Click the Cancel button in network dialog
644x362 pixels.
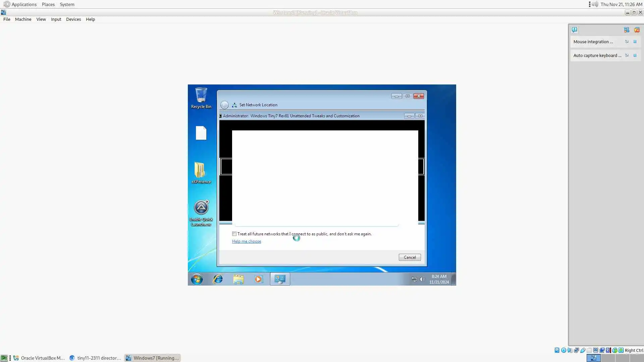[409, 257]
